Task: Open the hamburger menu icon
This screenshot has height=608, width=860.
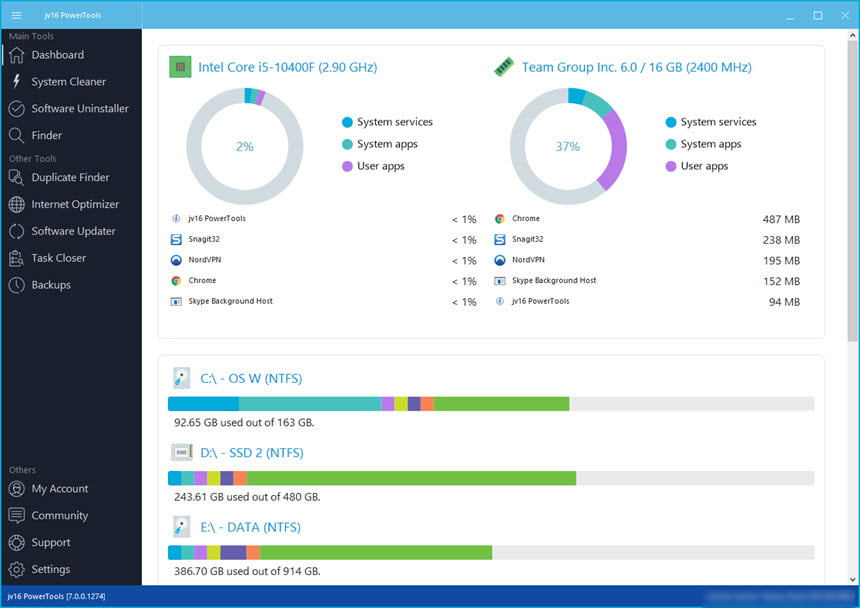Action: [16, 15]
